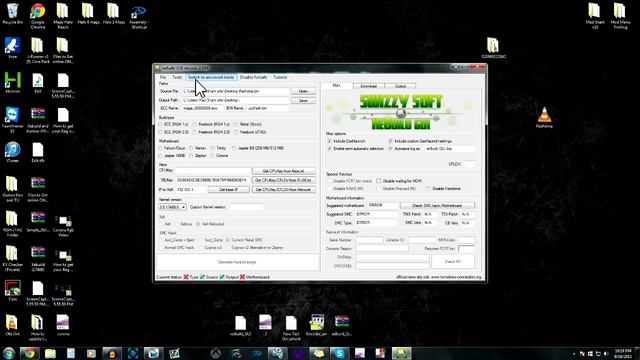
Task: Click the Open button for source file
Action: [x=303, y=91]
